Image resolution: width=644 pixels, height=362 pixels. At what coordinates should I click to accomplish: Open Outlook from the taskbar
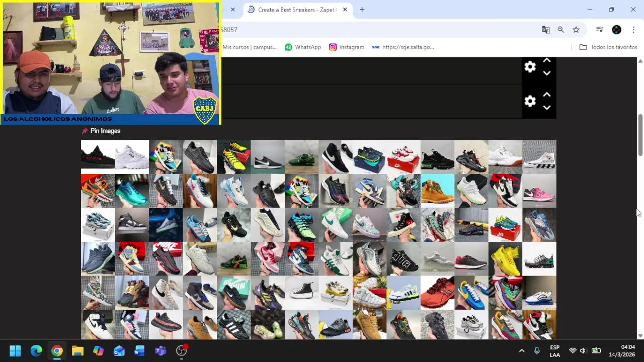(119, 351)
